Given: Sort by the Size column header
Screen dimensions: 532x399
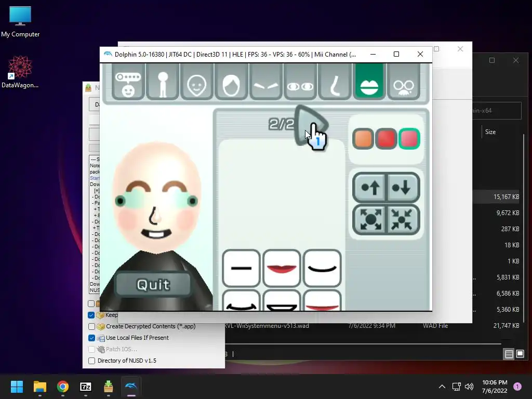Looking at the screenshot, I should point(490,132).
